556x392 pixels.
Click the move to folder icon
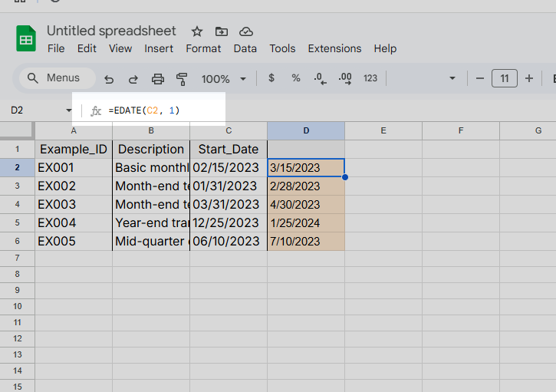(x=222, y=31)
